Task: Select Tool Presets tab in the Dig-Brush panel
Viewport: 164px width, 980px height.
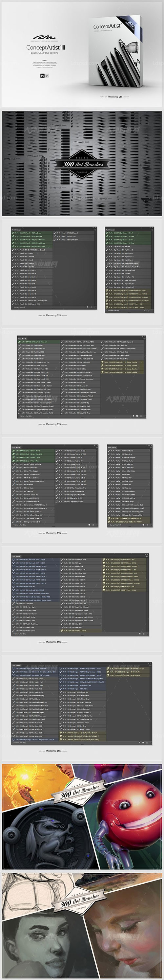Action: tap(110, 230)
